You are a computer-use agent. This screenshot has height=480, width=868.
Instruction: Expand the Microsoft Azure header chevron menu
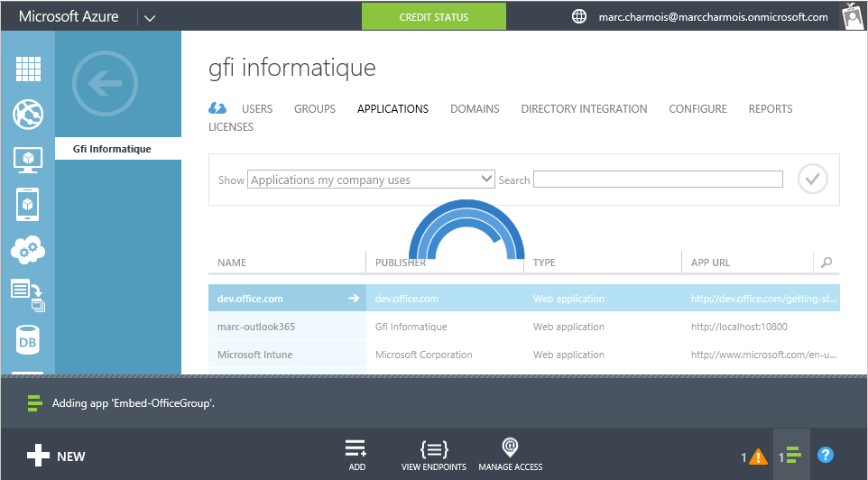tap(150, 18)
